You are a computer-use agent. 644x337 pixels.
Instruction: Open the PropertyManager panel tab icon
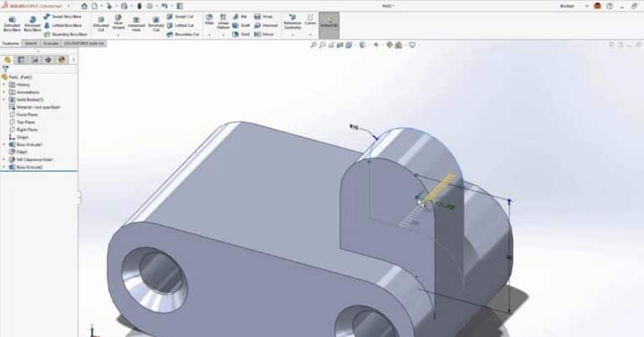click(x=21, y=60)
